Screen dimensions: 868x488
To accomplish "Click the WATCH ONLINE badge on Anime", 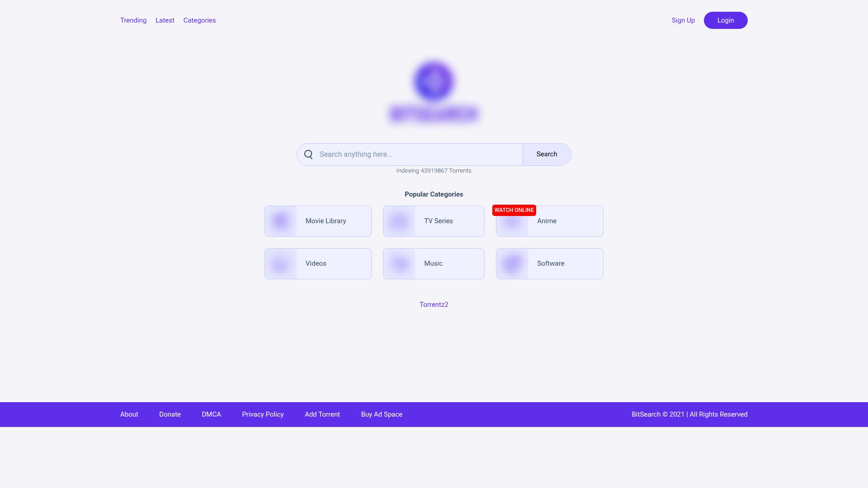I will [514, 210].
